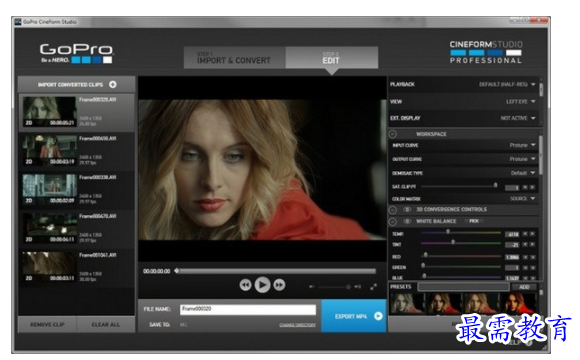Click the GoPro Cineform Studio title bar icon

tap(18, 22)
